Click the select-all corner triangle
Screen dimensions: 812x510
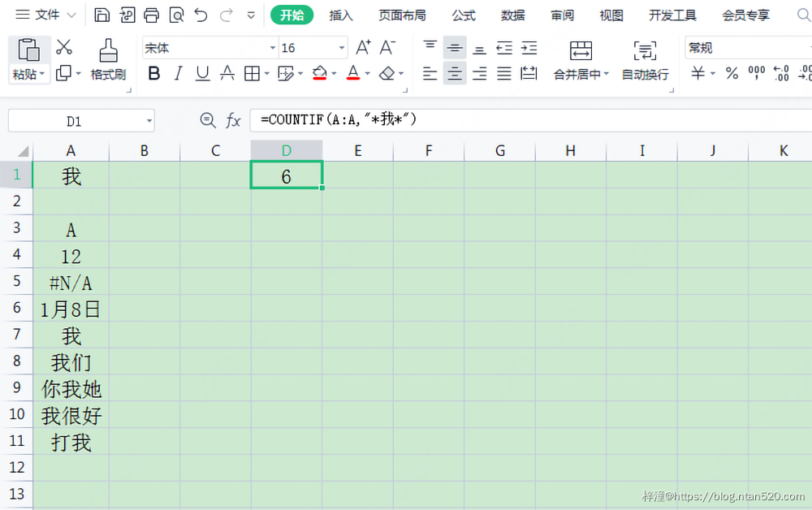tap(22, 151)
